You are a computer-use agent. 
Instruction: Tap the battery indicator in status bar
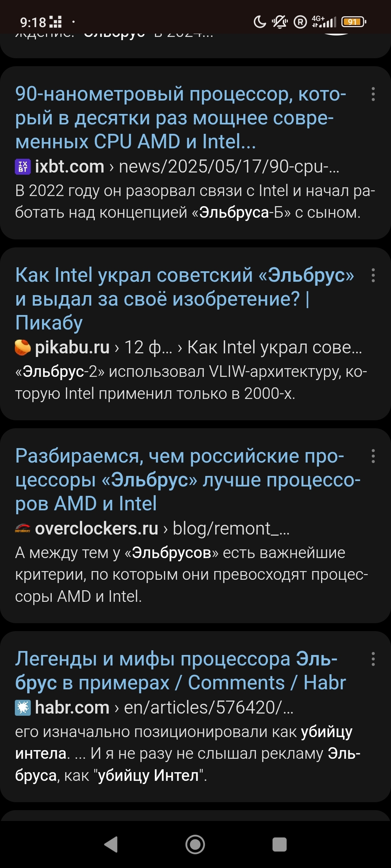click(x=353, y=22)
